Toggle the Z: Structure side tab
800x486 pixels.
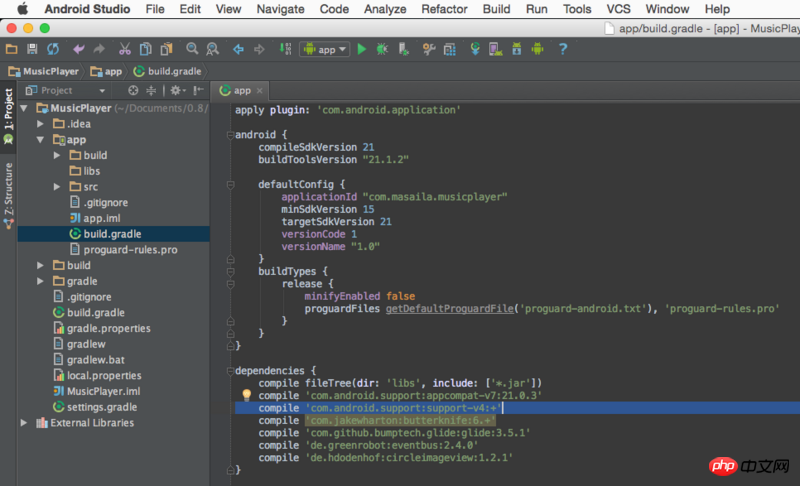(8, 196)
